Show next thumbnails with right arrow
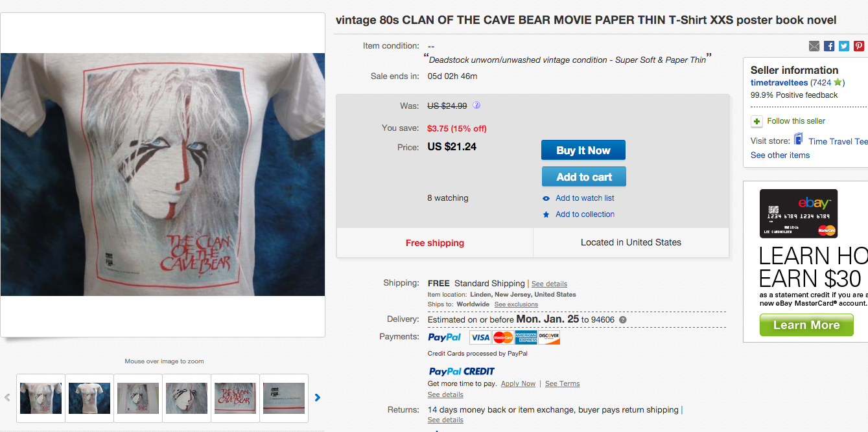 (318, 398)
